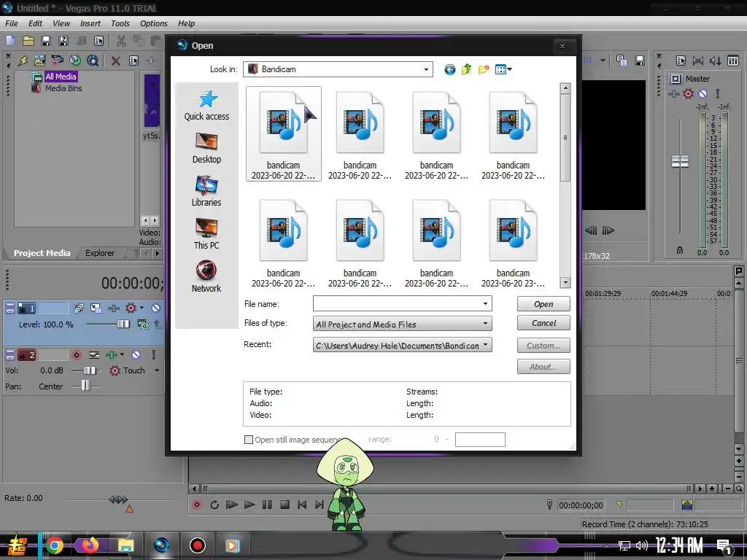This screenshot has height=560, width=747.
Task: Click Save icon in Vegas toolbar
Action: coord(46,41)
